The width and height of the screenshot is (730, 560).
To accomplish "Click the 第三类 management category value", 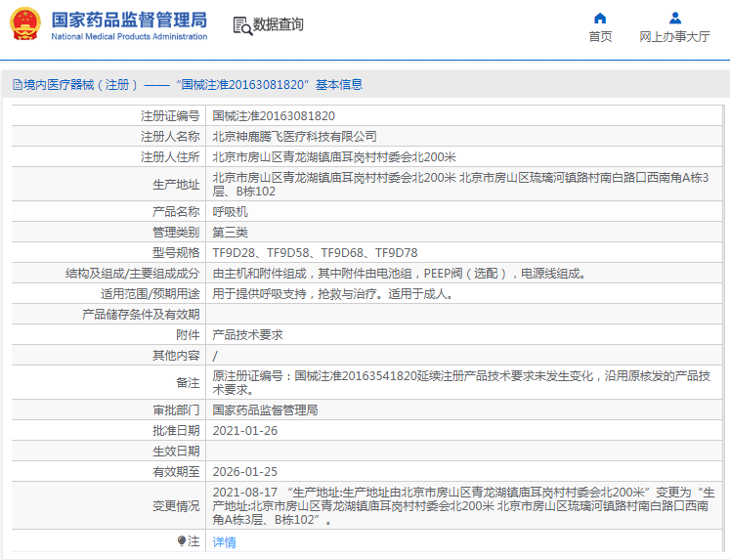I will pyautogui.click(x=231, y=232).
